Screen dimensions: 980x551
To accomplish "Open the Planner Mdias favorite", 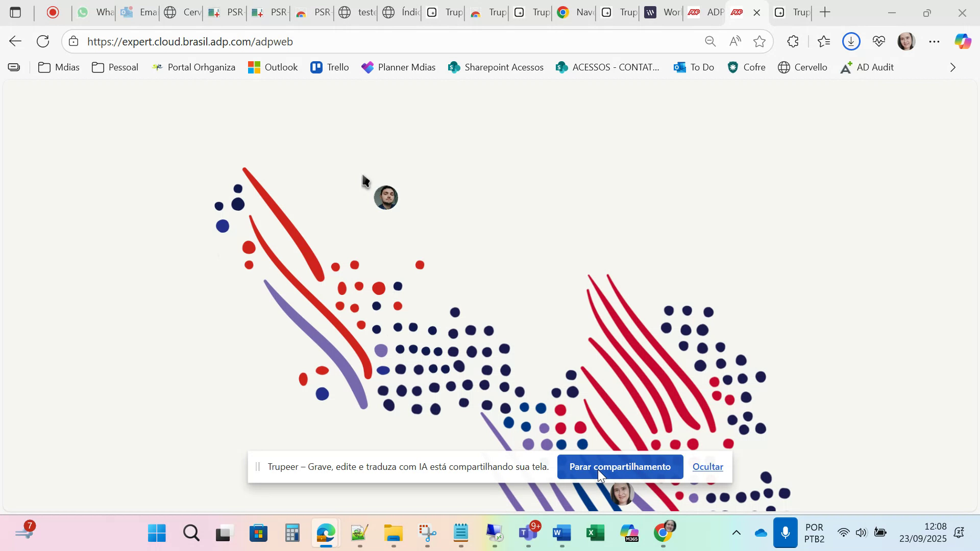I will pyautogui.click(x=399, y=67).
